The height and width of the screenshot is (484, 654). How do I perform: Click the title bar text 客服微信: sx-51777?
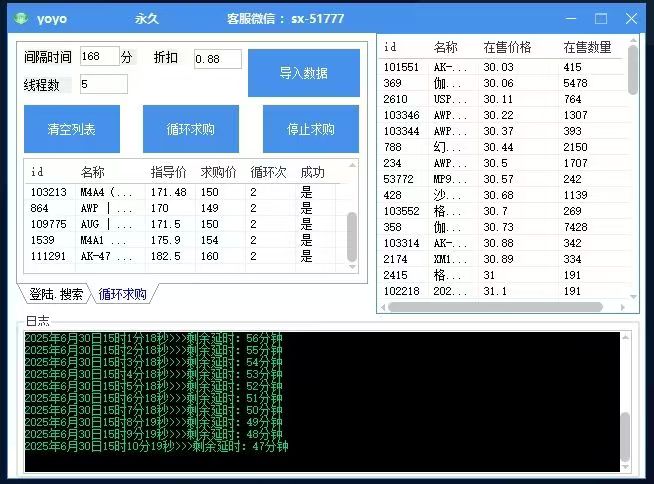coord(285,19)
